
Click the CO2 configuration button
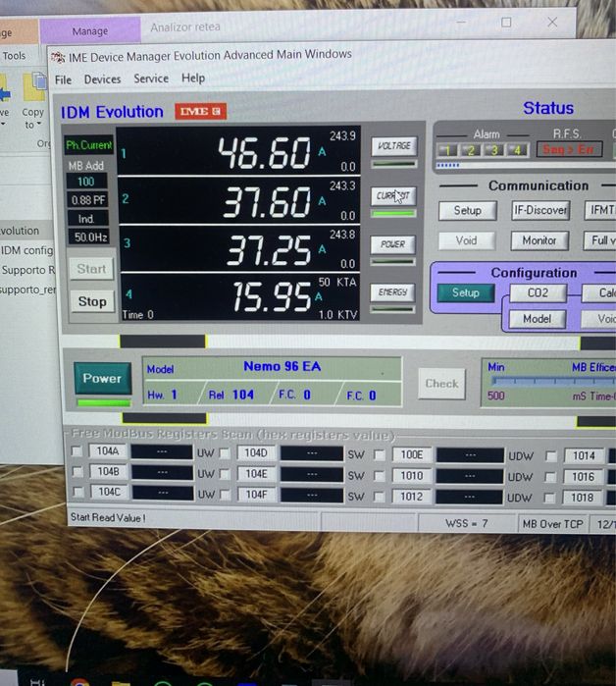(x=538, y=292)
